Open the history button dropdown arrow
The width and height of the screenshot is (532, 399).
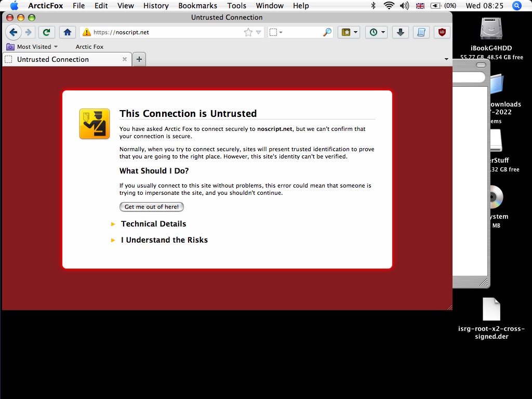click(x=383, y=32)
